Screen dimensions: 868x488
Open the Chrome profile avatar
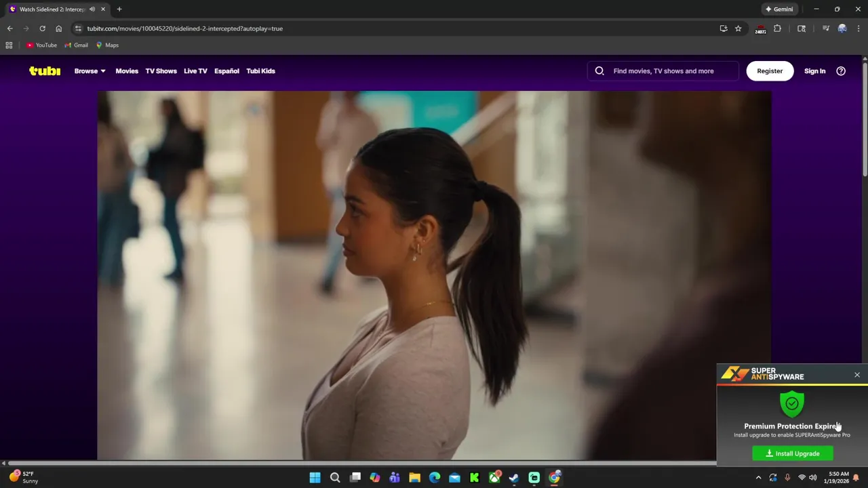(x=842, y=28)
